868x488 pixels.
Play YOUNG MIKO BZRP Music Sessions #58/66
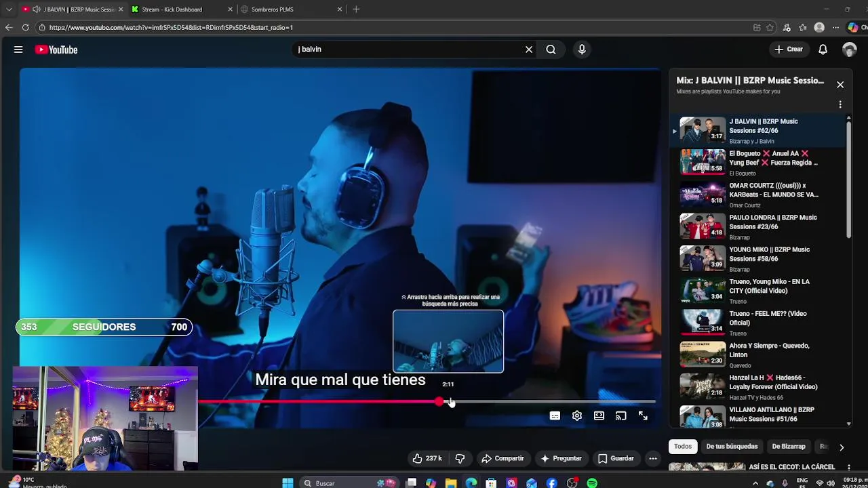pos(758,258)
